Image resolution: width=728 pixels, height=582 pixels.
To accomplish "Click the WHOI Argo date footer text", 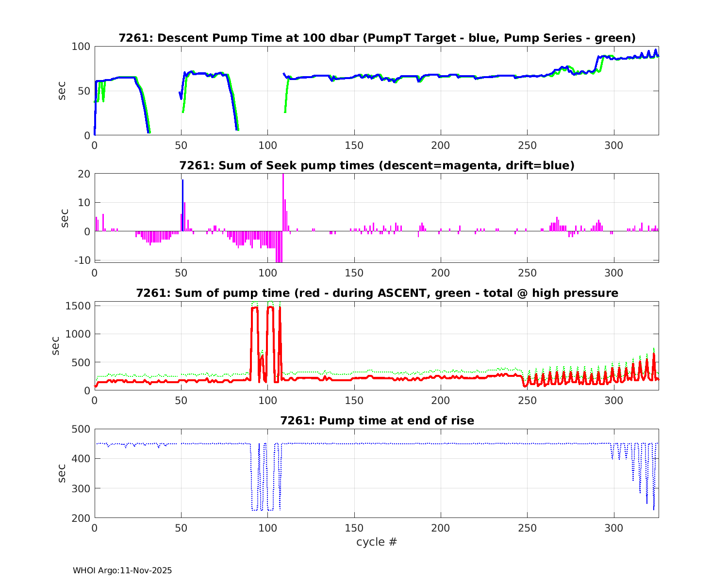I will tap(122, 571).
